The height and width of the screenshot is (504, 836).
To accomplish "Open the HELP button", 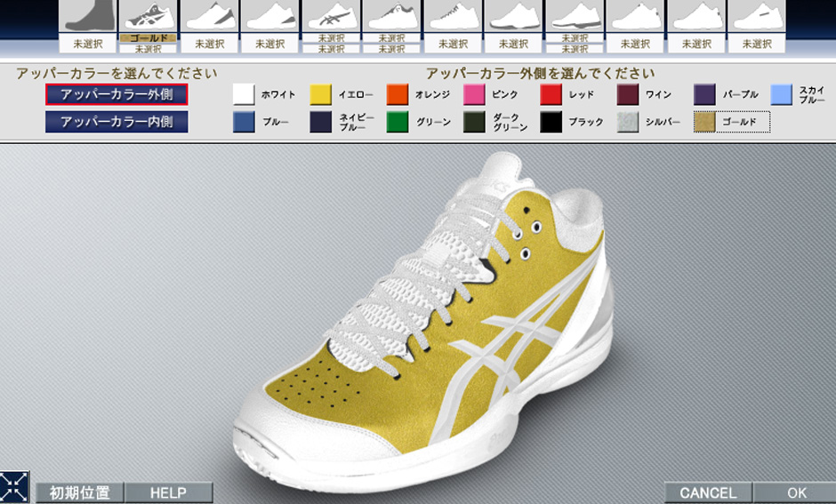I will pos(168,492).
